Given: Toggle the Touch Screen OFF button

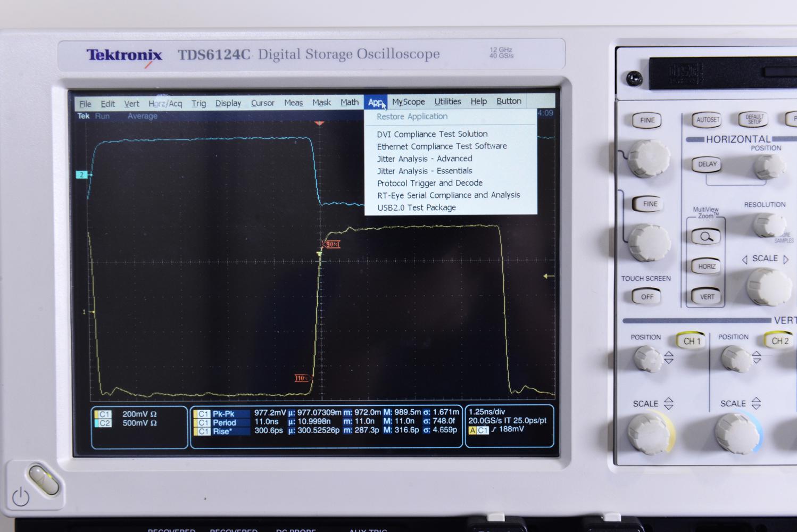Looking at the screenshot, I should (x=645, y=297).
